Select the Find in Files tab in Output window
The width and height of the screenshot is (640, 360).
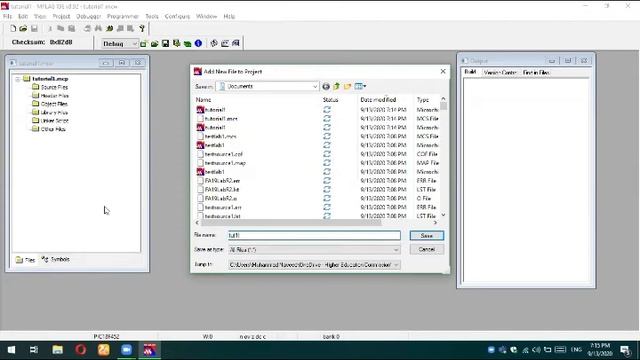pos(536,72)
